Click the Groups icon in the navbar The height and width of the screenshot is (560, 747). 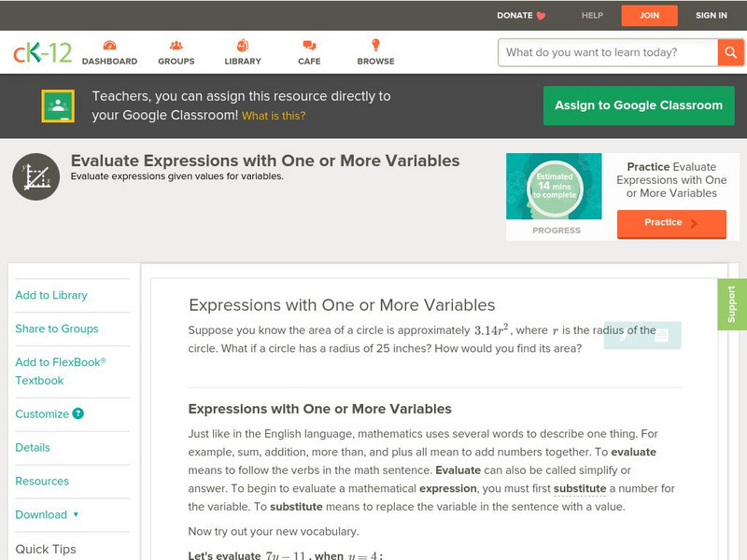point(176,43)
